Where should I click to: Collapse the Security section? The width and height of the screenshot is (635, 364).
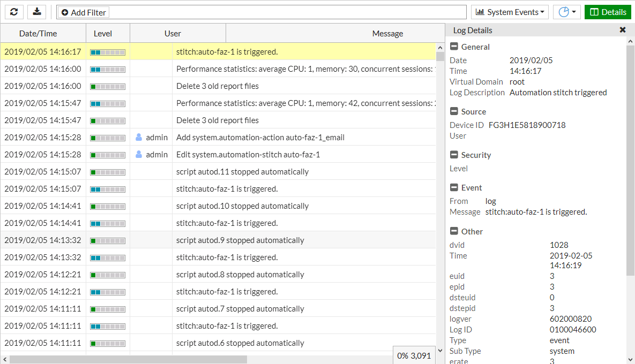pyautogui.click(x=454, y=155)
